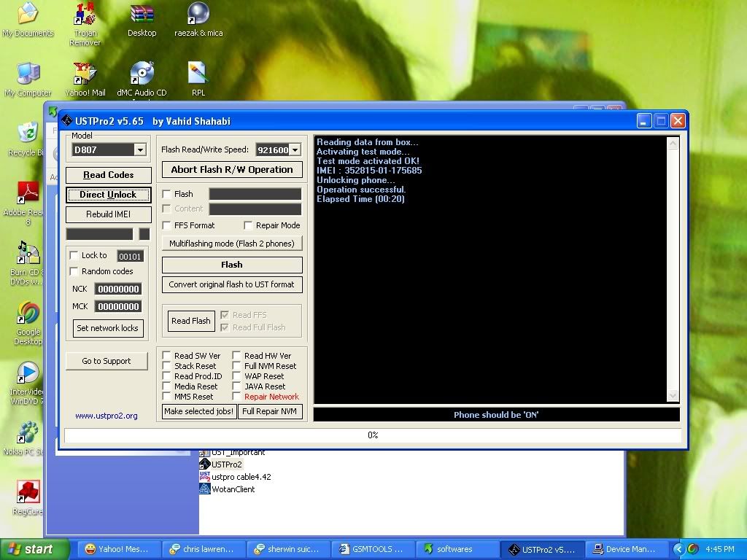Tick the Lock to checkbox
This screenshot has height=560, width=747.
(74, 256)
